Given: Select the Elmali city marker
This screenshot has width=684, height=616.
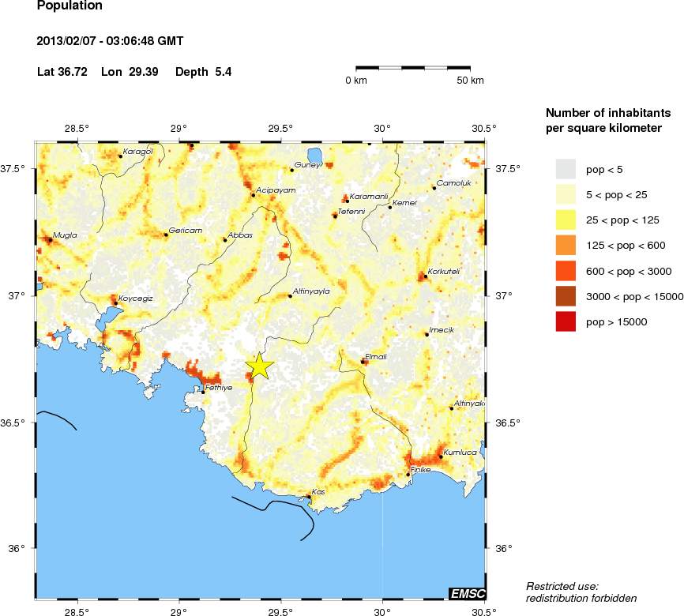Looking at the screenshot, I should (x=363, y=362).
